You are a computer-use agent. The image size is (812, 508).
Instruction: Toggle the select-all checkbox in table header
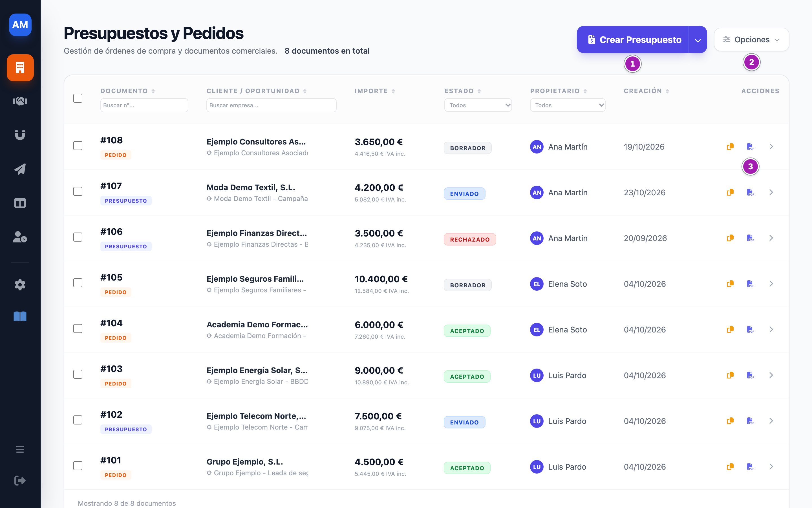point(78,98)
